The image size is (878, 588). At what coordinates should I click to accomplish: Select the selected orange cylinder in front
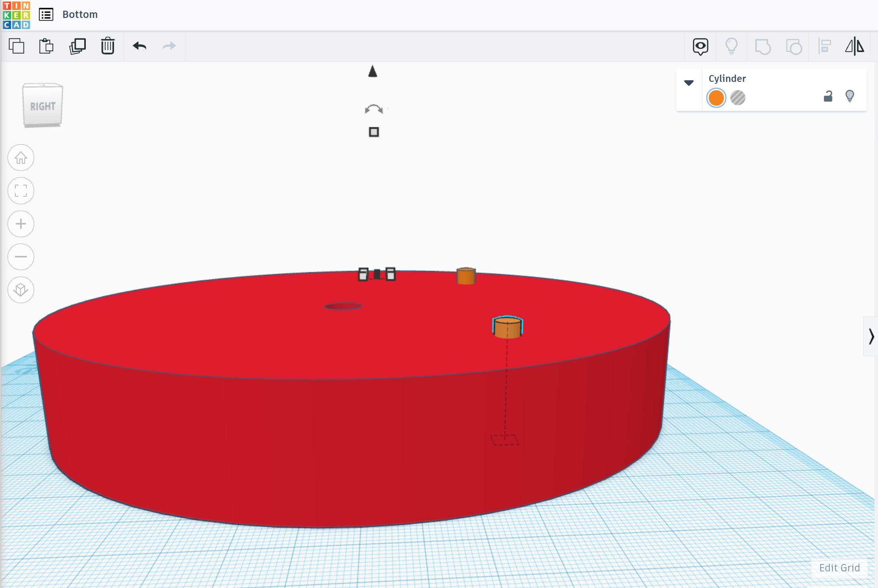pos(507,328)
